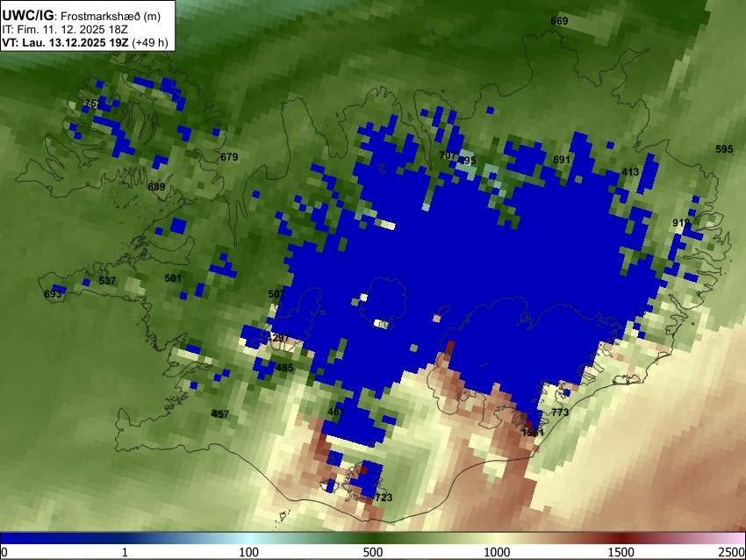Click the 723 map value
The image size is (746, 560).
[384, 498]
